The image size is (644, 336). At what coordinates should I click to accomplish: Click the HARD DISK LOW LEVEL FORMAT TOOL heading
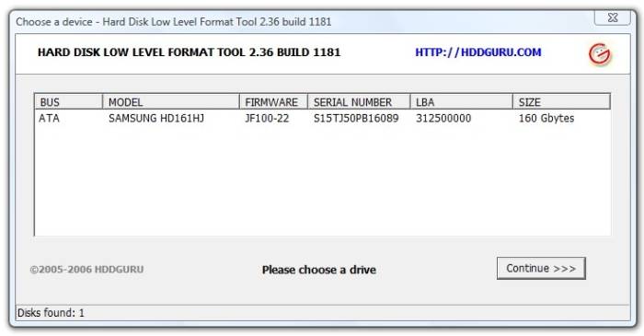[x=189, y=52]
